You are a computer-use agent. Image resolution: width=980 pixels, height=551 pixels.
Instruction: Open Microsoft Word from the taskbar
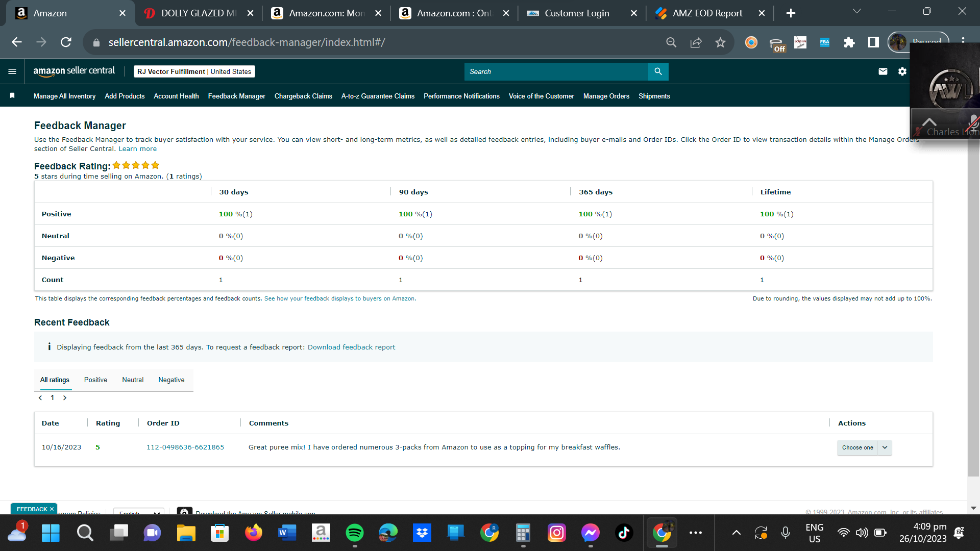click(287, 533)
